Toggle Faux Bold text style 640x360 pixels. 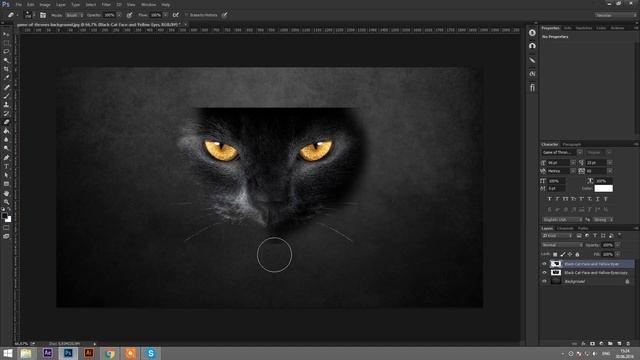549,199
